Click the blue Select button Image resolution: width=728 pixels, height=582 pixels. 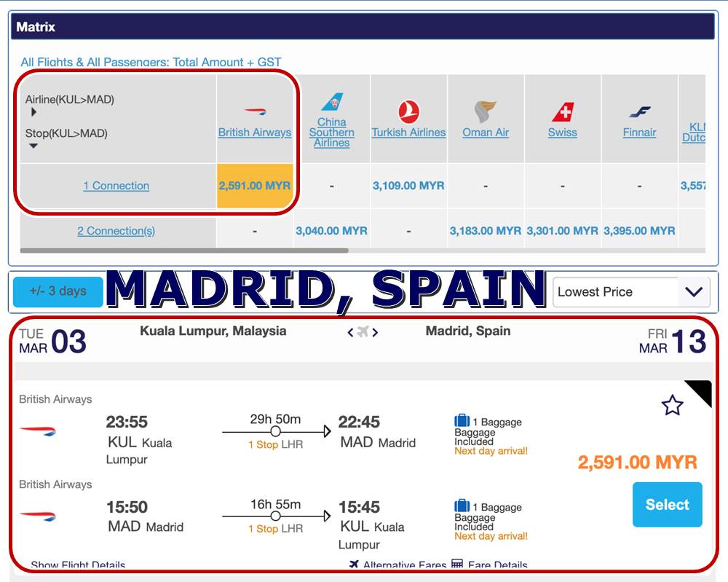tap(667, 505)
